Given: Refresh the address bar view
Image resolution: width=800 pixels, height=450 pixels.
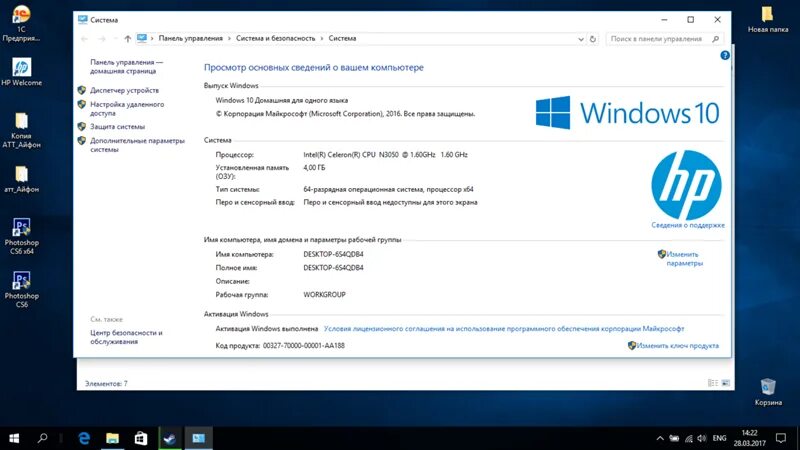Looking at the screenshot, I should click(x=592, y=39).
